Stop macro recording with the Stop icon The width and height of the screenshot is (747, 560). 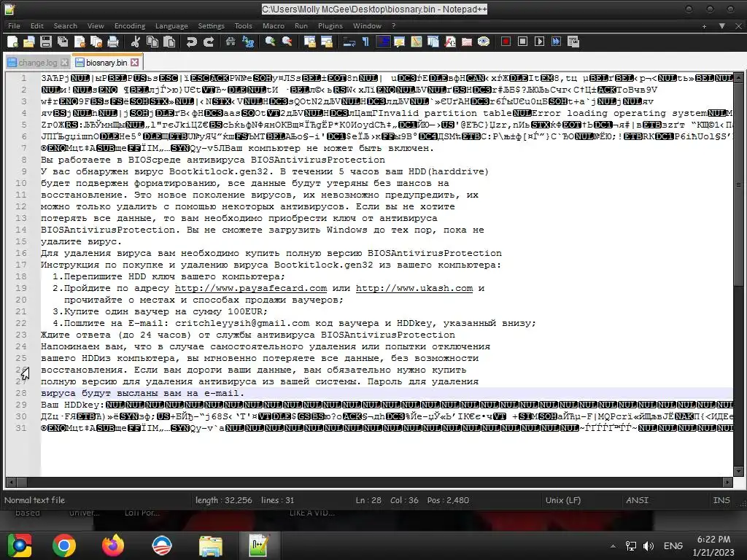(x=522, y=42)
